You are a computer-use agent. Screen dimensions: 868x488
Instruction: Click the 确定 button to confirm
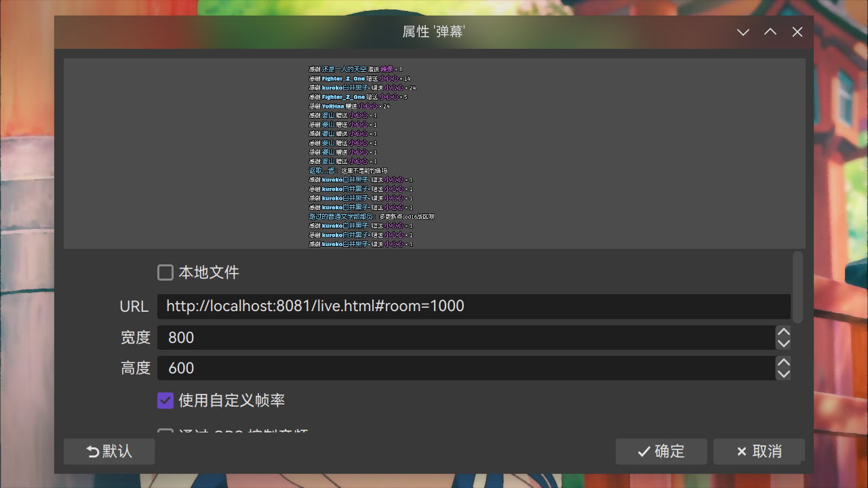pos(661,451)
